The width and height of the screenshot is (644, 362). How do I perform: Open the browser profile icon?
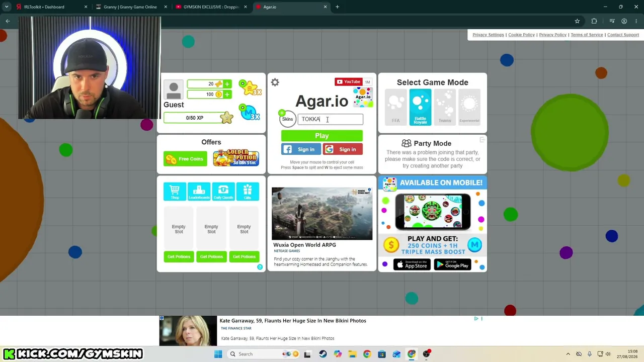(624, 21)
